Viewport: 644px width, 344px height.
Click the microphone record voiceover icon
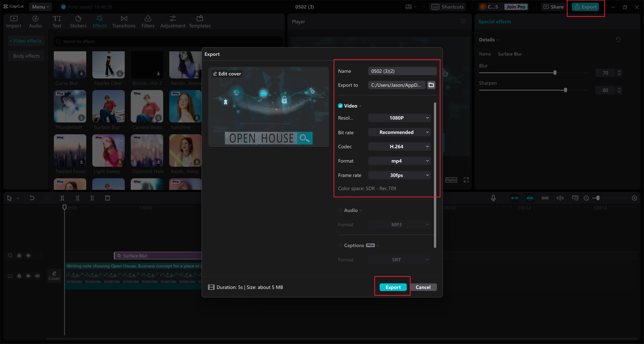pos(493,198)
